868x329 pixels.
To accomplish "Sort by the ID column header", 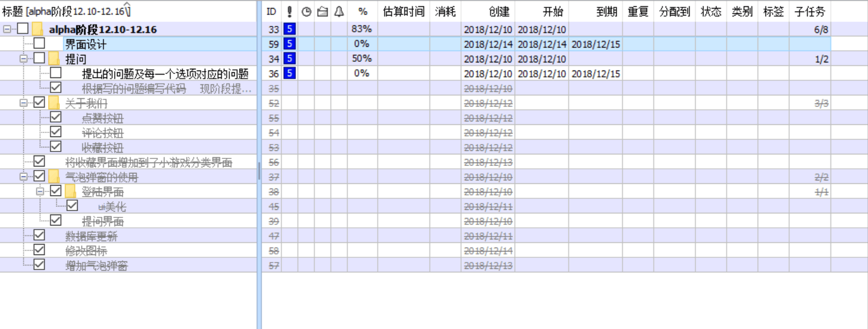I will 271,12.
